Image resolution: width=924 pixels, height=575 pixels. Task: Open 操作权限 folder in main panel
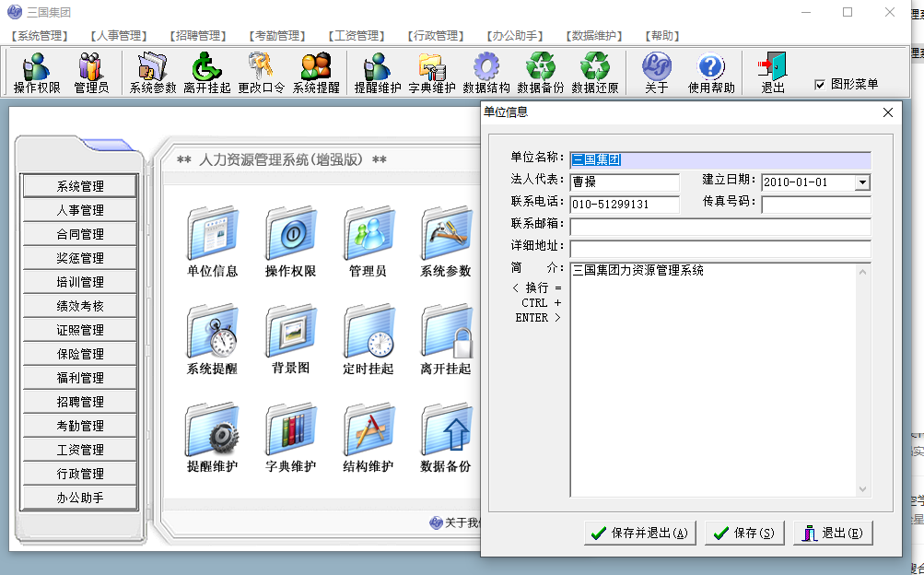[x=290, y=241]
